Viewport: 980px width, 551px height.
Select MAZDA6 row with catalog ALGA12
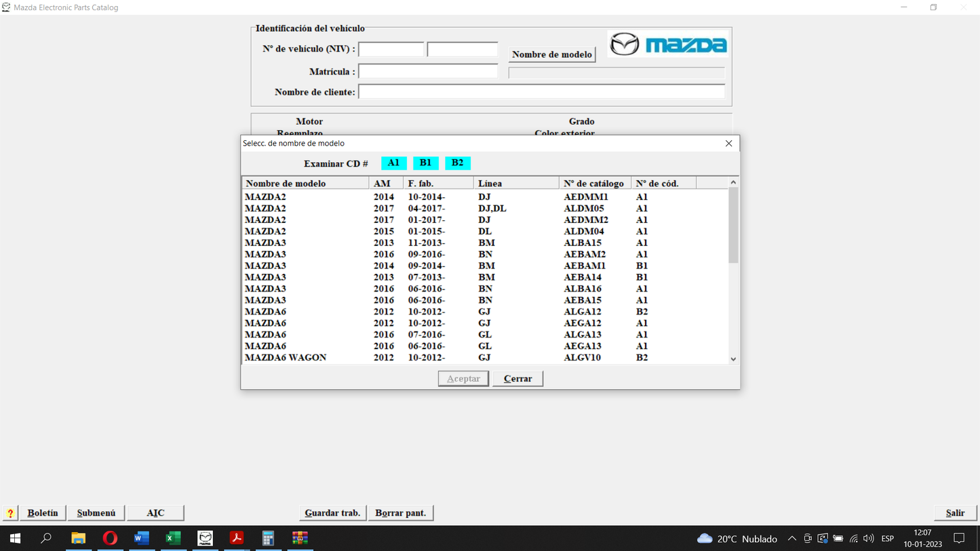pyautogui.click(x=485, y=312)
